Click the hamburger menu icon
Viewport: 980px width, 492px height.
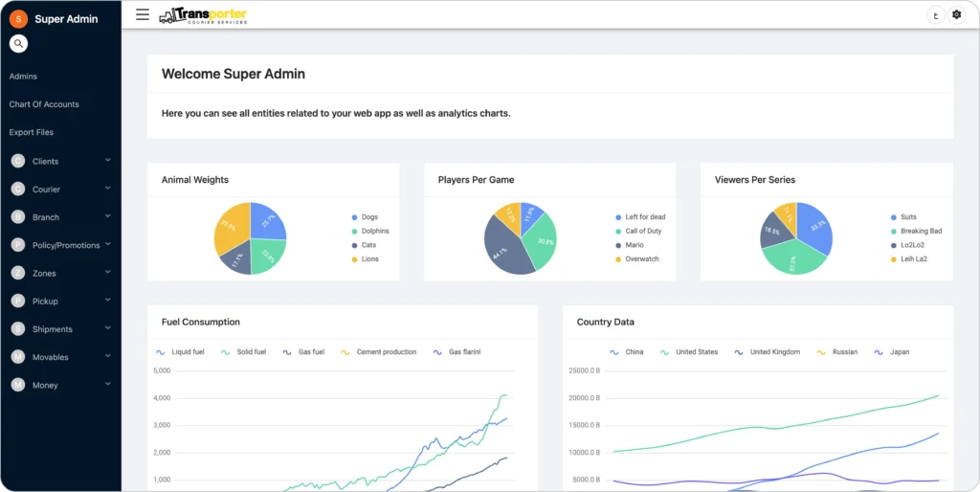click(x=143, y=14)
